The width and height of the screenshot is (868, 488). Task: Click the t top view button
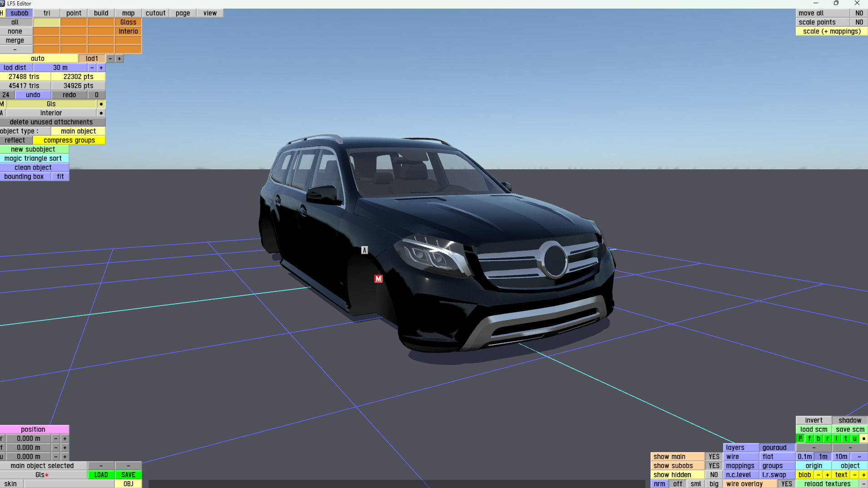[x=846, y=439]
